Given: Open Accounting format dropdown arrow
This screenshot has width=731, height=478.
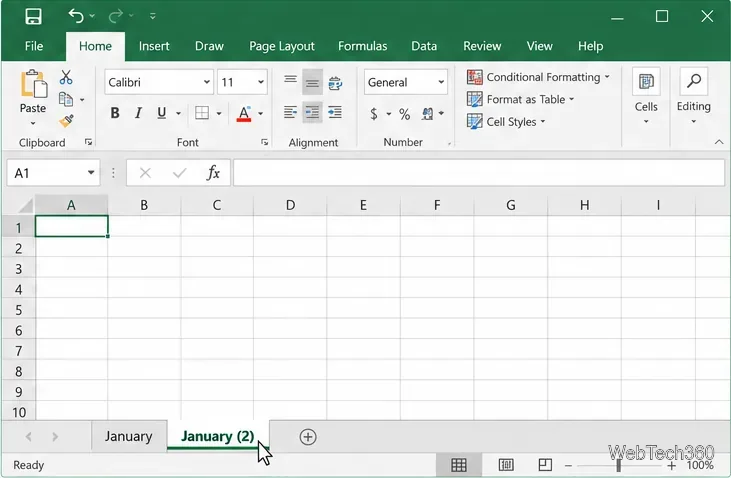Looking at the screenshot, I should tap(389, 114).
